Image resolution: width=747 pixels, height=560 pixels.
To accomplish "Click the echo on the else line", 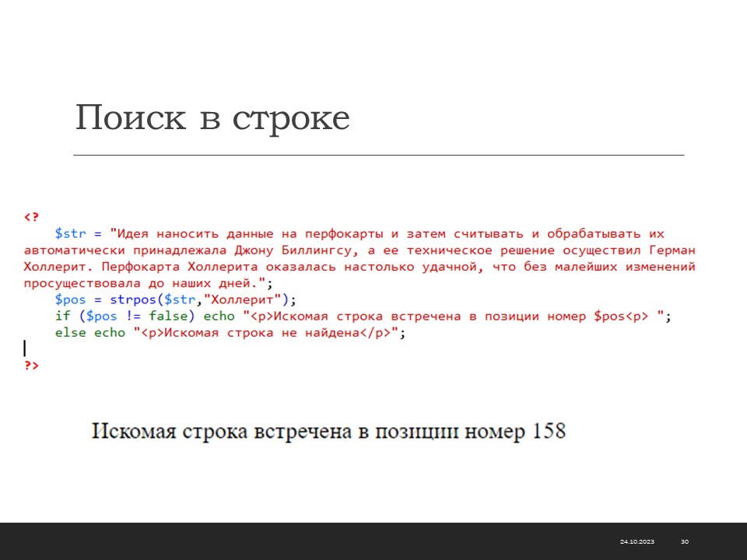I will click(x=109, y=332).
